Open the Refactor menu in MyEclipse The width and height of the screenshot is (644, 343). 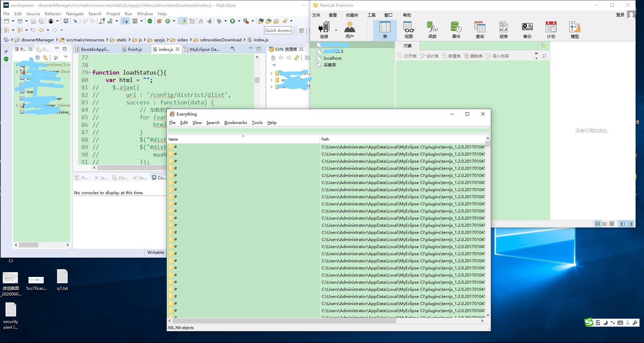pyautogui.click(x=53, y=14)
